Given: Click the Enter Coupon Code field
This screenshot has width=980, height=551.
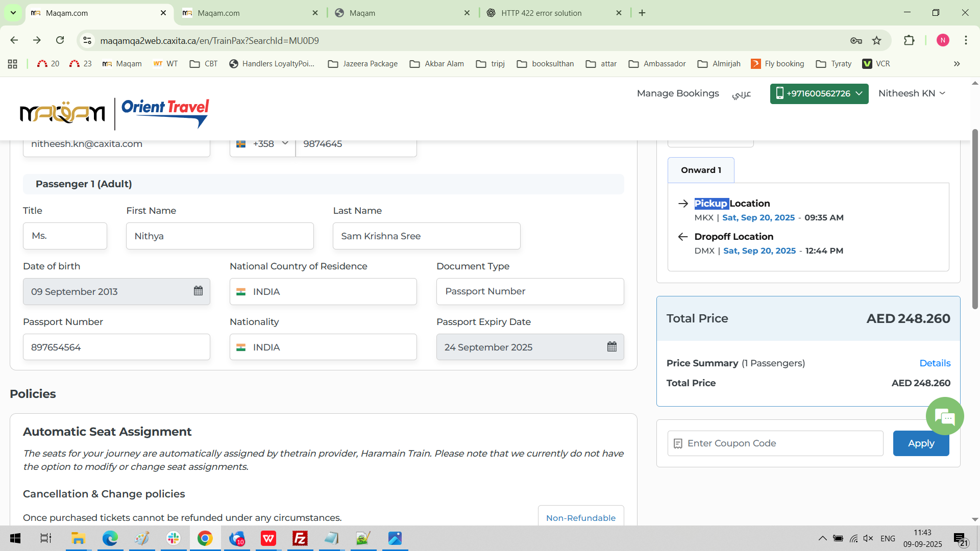Looking at the screenshot, I should click(x=781, y=443).
